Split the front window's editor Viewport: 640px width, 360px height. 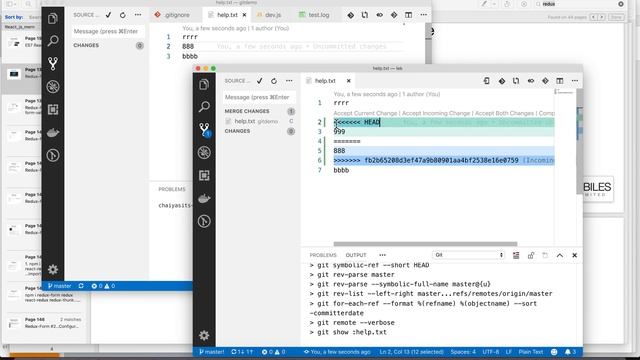pos(560,81)
